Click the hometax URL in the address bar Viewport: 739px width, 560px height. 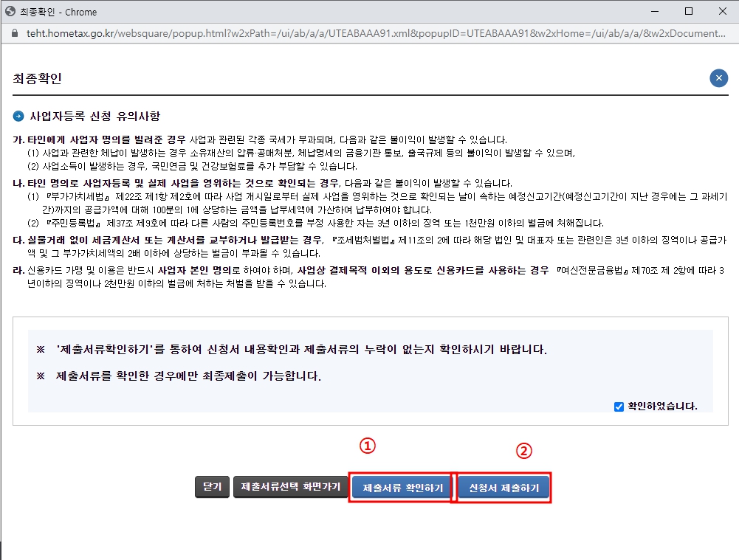376,33
